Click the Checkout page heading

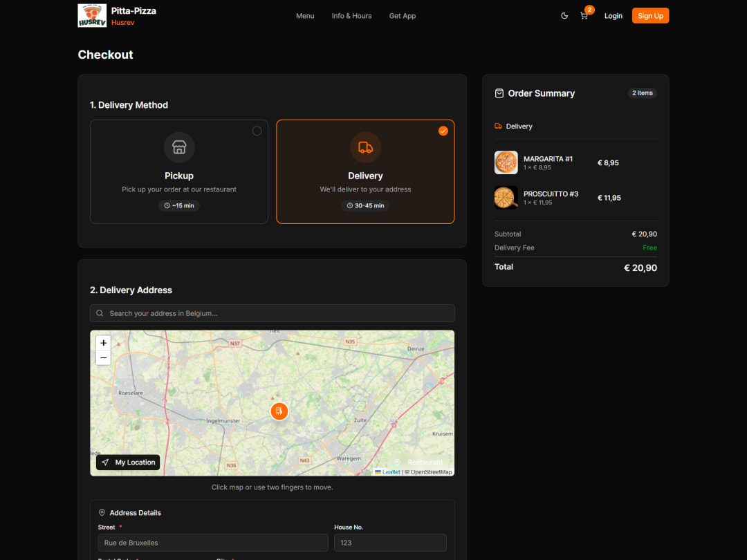pyautogui.click(x=105, y=55)
